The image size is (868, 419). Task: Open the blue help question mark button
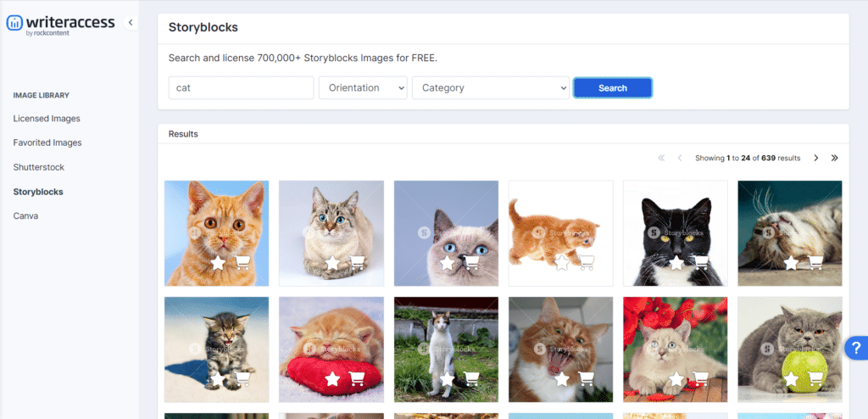(855, 348)
